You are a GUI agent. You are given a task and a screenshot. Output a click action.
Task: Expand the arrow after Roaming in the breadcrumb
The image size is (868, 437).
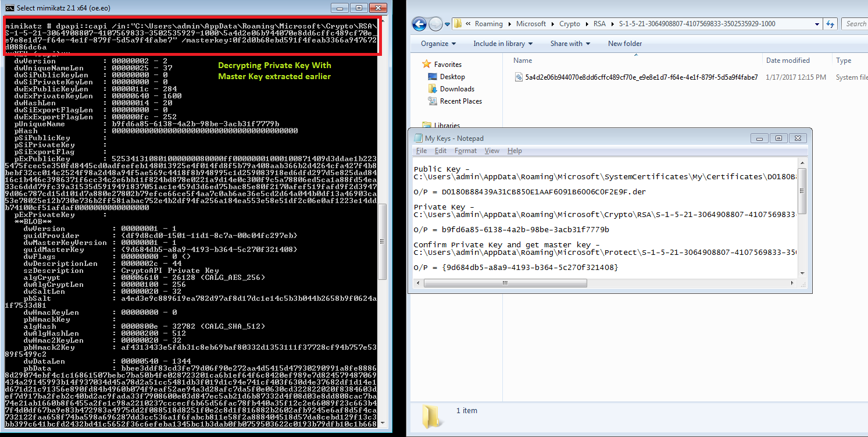[509, 24]
